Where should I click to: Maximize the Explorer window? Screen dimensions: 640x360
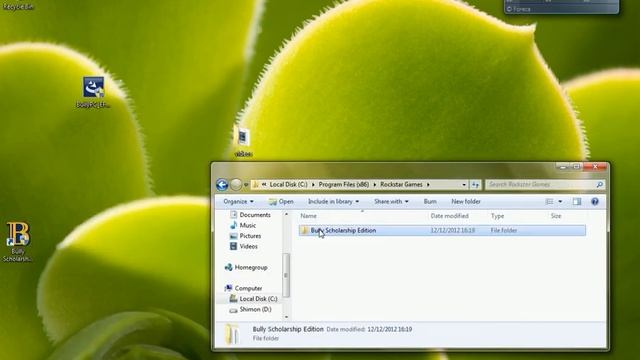(577, 167)
